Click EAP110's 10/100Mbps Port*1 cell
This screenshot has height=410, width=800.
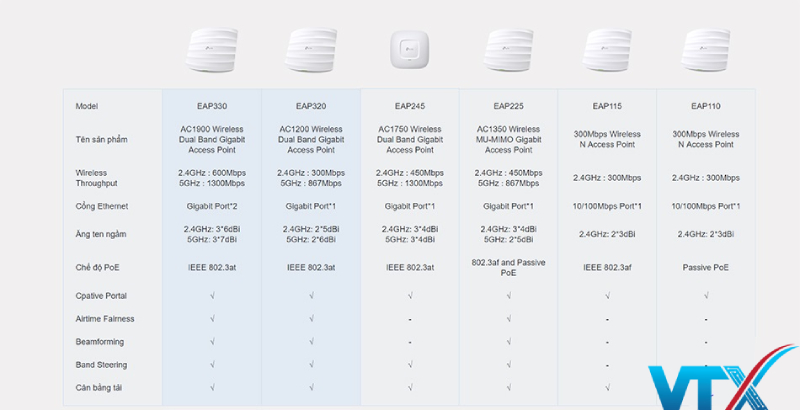[706, 206]
